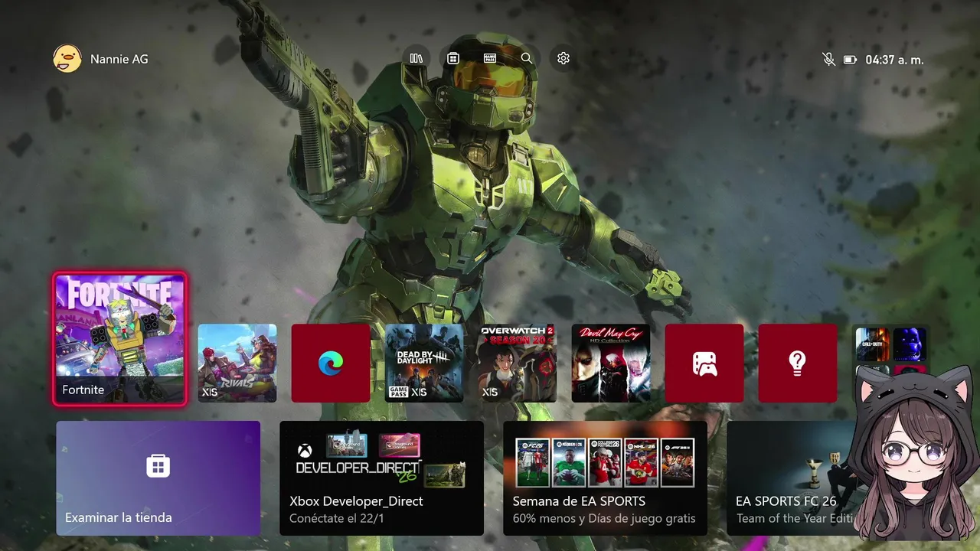Select the duck profile avatar
This screenshot has width=980, height=551.
67,59
